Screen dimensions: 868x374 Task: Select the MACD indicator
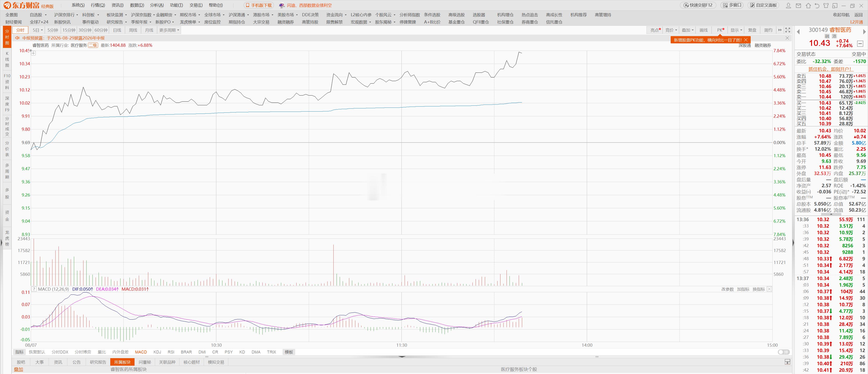[x=141, y=352]
